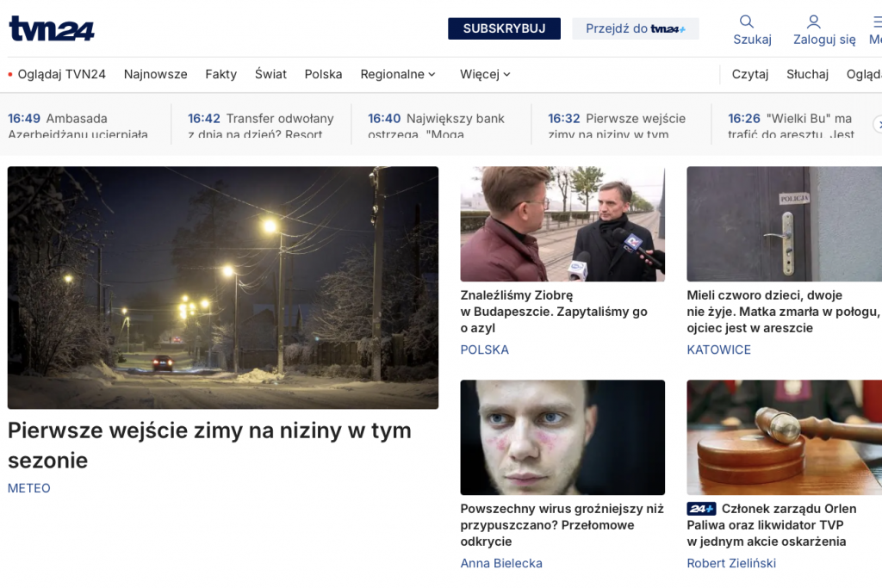The height and width of the screenshot is (588, 882).
Task: Switch to the Czytaj tab
Action: pyautogui.click(x=749, y=74)
